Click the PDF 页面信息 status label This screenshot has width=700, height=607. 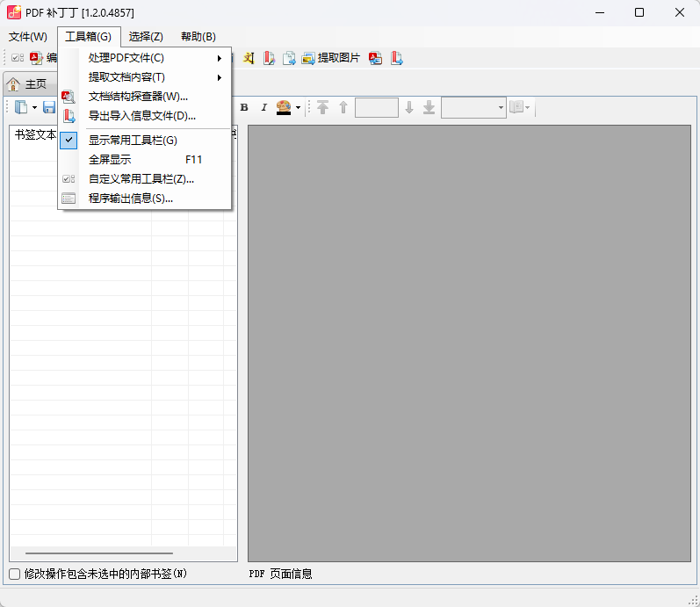tap(280, 574)
